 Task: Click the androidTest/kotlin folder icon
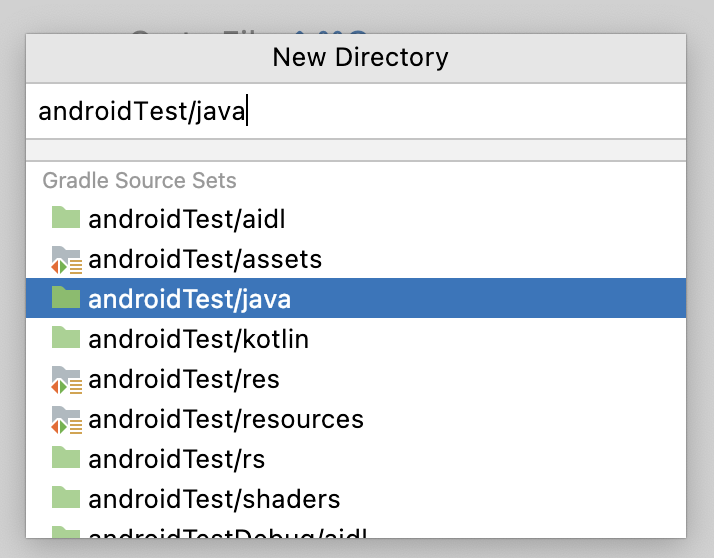click(66, 338)
